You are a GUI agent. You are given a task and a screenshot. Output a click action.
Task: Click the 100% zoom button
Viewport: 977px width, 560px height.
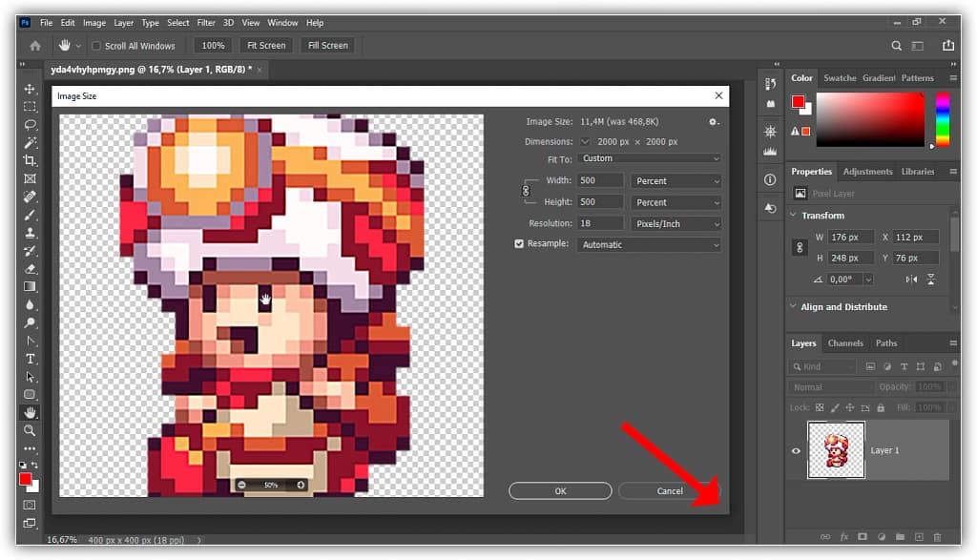pyautogui.click(x=213, y=46)
